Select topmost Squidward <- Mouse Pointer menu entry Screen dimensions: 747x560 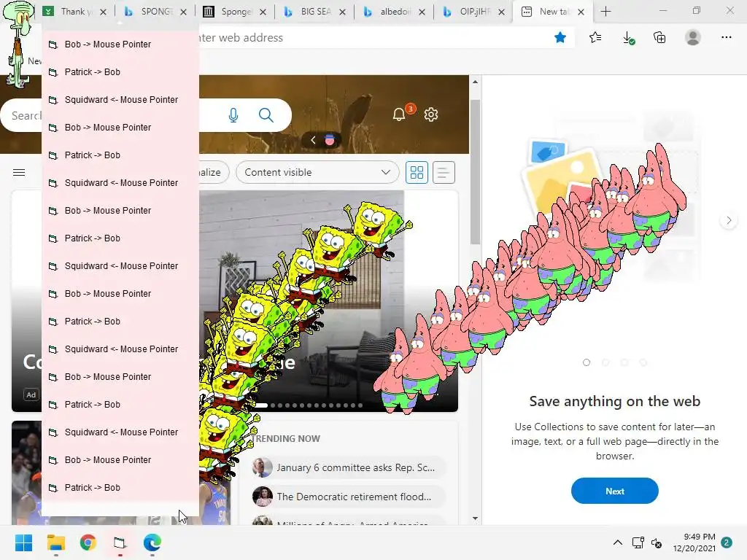(120, 99)
